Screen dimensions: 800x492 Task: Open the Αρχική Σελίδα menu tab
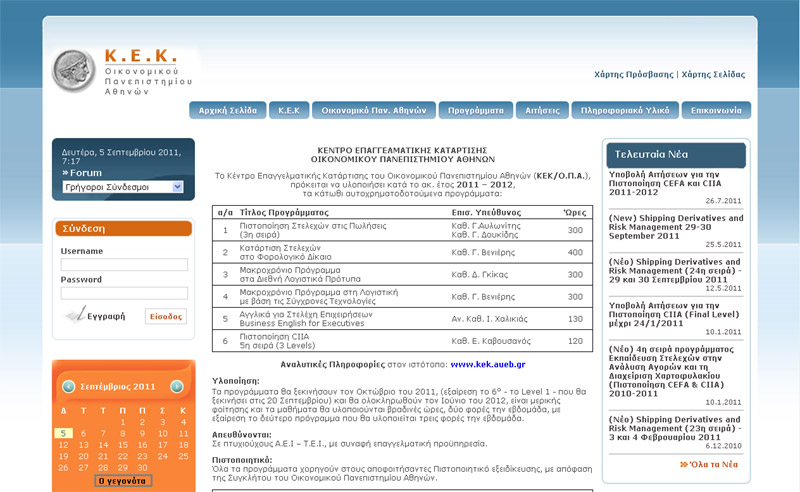(x=228, y=110)
